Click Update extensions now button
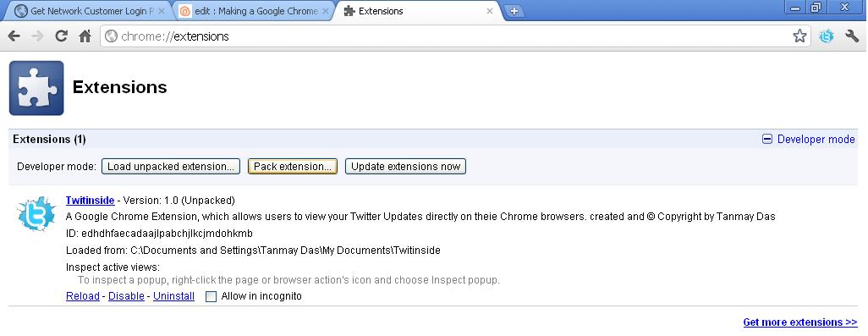Screen dimensions: 868x336 [x=405, y=167]
